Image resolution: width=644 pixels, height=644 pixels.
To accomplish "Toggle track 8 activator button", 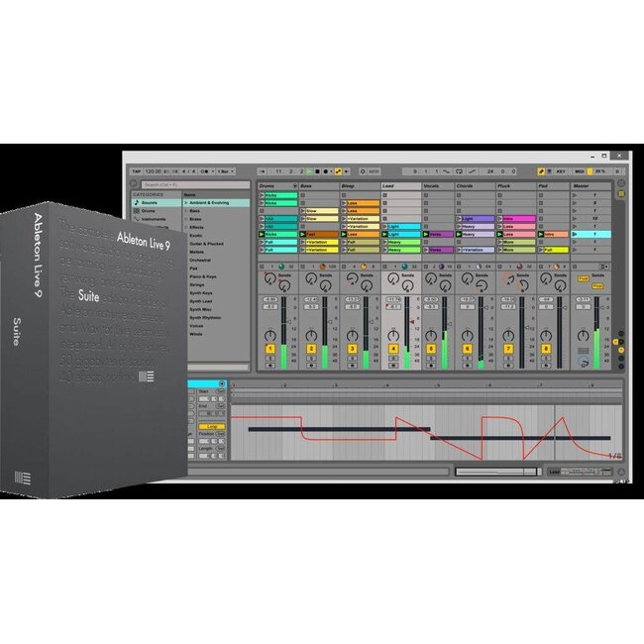I will point(546,349).
